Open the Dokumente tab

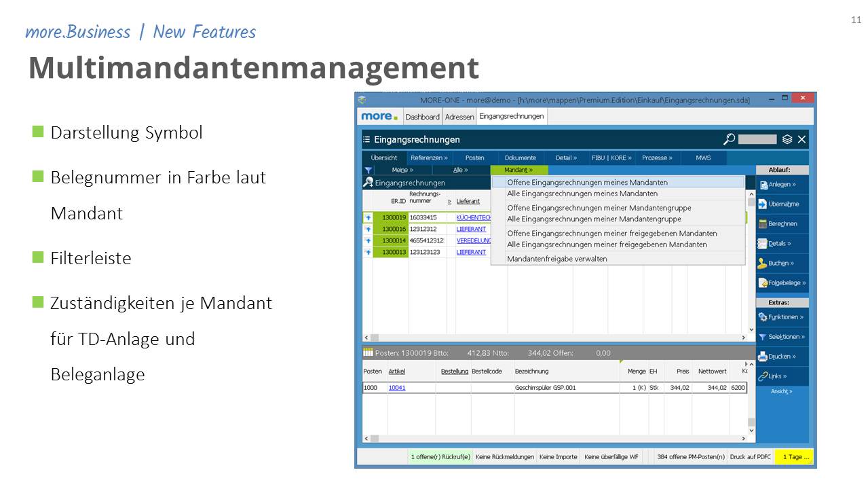pos(521,158)
